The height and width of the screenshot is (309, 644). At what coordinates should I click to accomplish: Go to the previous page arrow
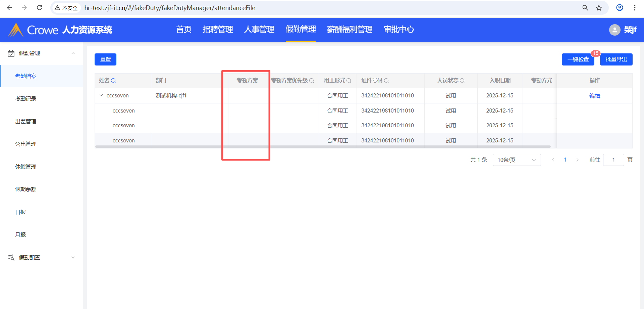pyautogui.click(x=553, y=160)
